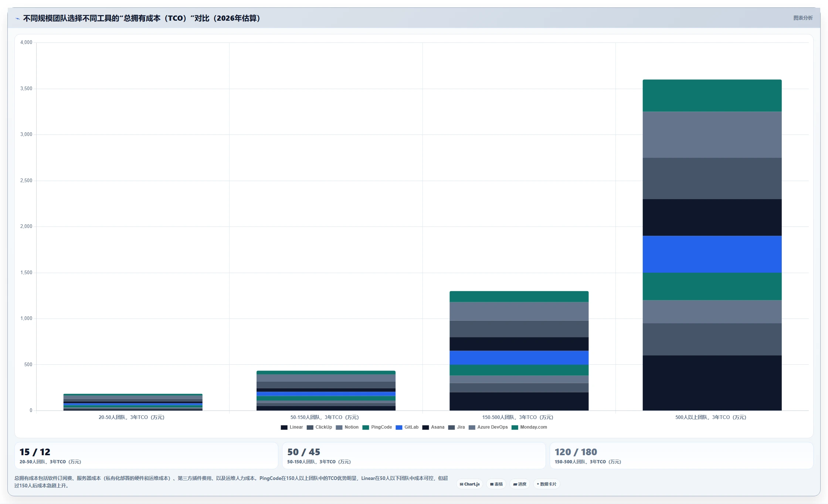Click the 4,000 y-axis tick label

[x=26, y=42]
